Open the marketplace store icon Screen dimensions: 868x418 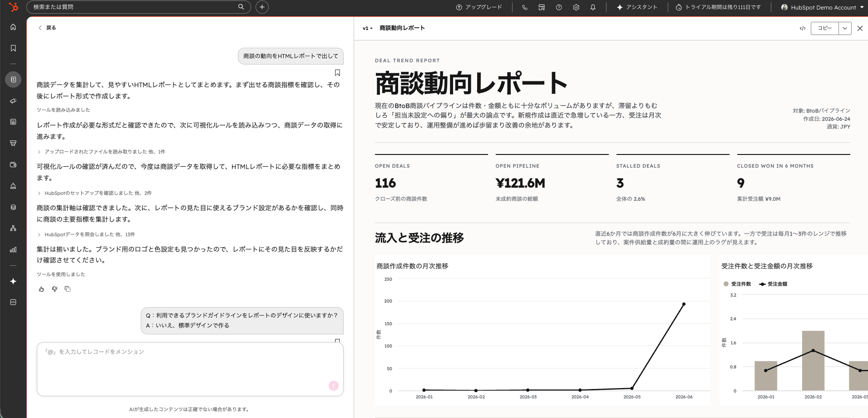pos(542,7)
